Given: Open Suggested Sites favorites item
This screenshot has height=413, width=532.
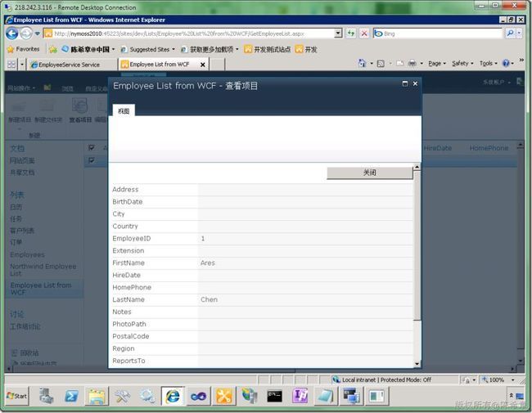Looking at the screenshot, I should pos(147,50).
